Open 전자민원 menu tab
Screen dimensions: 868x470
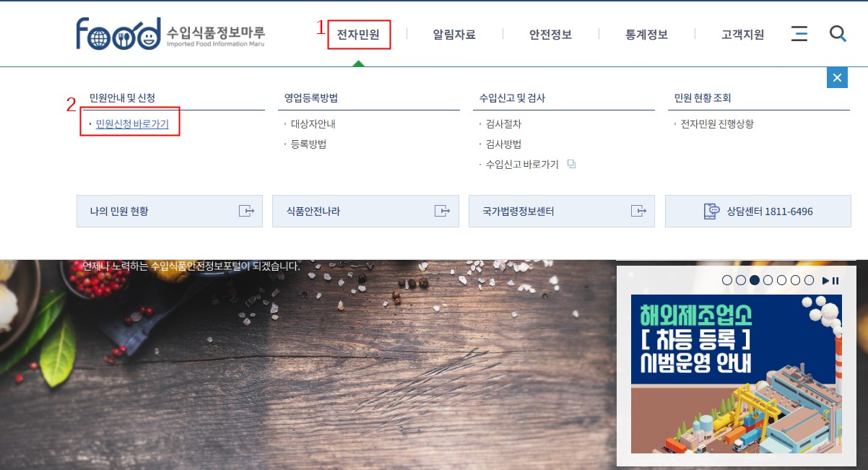click(x=358, y=34)
